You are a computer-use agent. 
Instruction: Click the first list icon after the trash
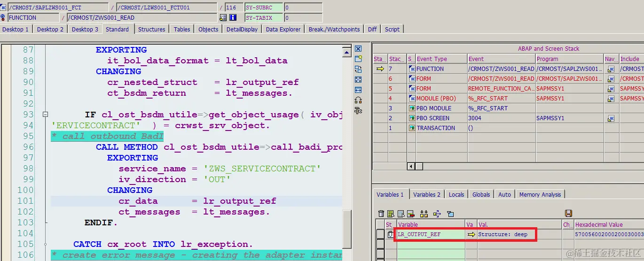pyautogui.click(x=391, y=214)
